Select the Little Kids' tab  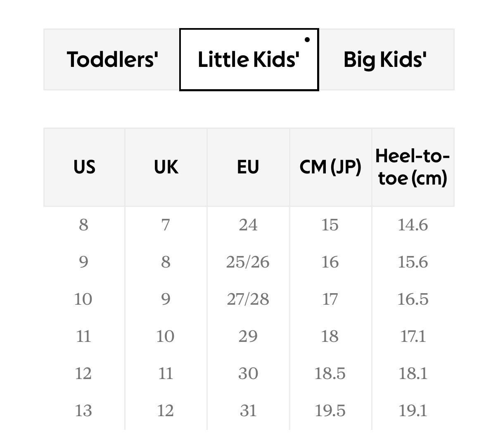pyautogui.click(x=249, y=59)
